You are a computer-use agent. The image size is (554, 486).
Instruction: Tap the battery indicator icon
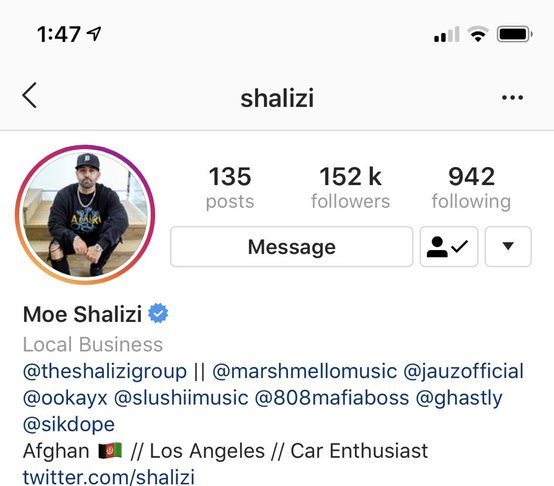click(x=515, y=34)
